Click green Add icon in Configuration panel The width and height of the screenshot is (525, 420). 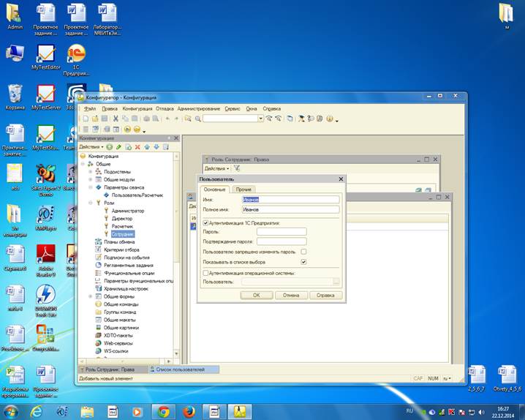[x=110, y=147]
